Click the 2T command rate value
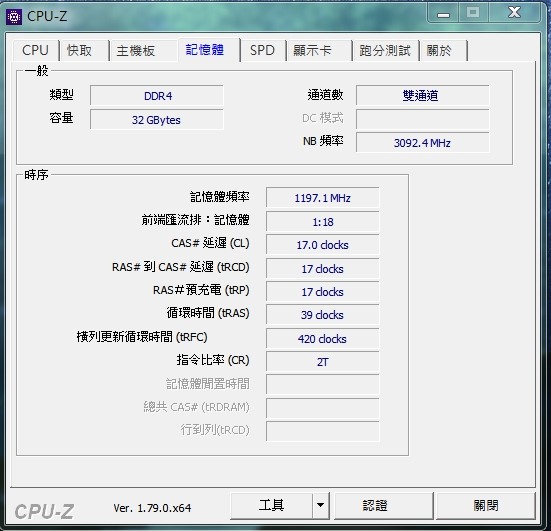Screen dimensions: 551x531 pyautogui.click(x=323, y=362)
